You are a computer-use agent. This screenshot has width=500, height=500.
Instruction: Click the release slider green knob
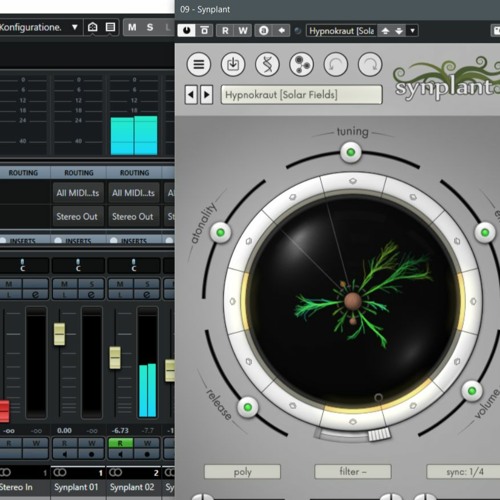(248, 407)
